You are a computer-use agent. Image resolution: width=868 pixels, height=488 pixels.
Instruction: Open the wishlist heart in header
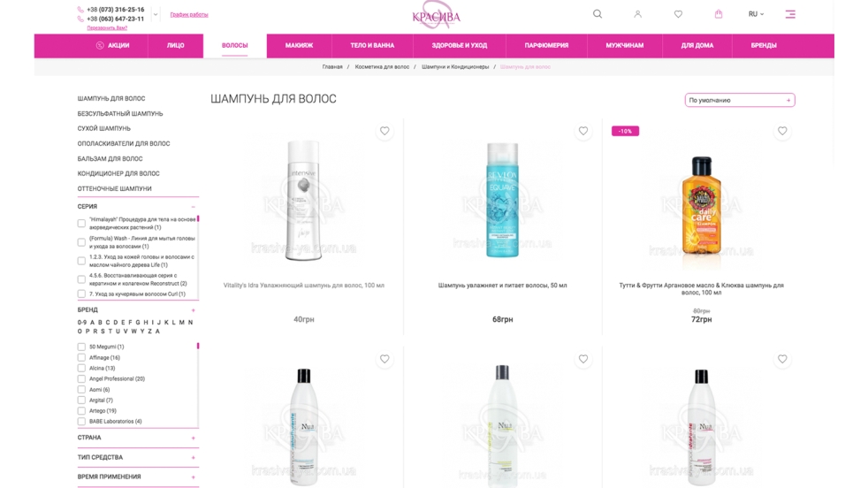click(678, 14)
